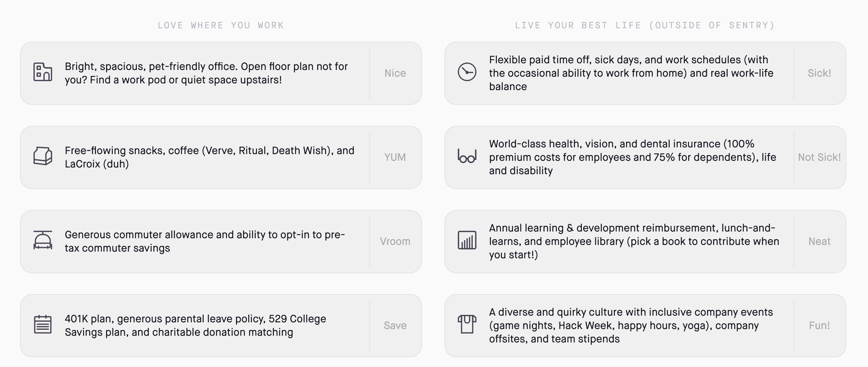
Task: Click the 'Sick!' label
Action: coord(819,73)
